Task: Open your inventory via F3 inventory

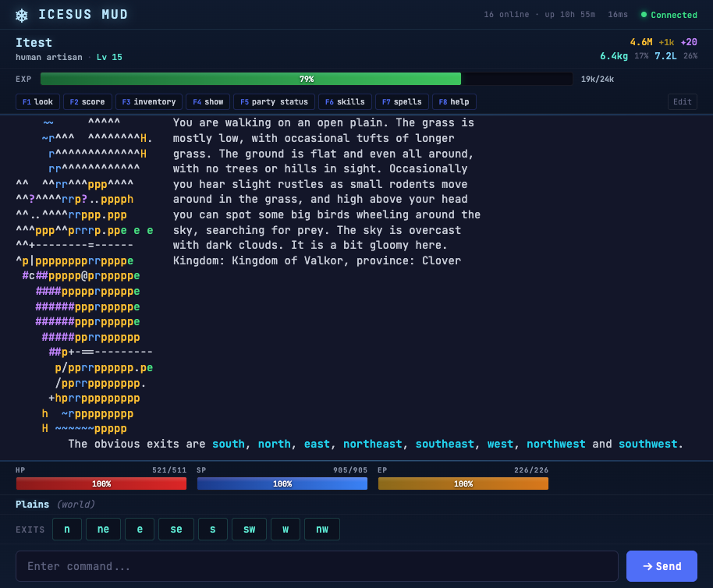Action: tap(148, 101)
